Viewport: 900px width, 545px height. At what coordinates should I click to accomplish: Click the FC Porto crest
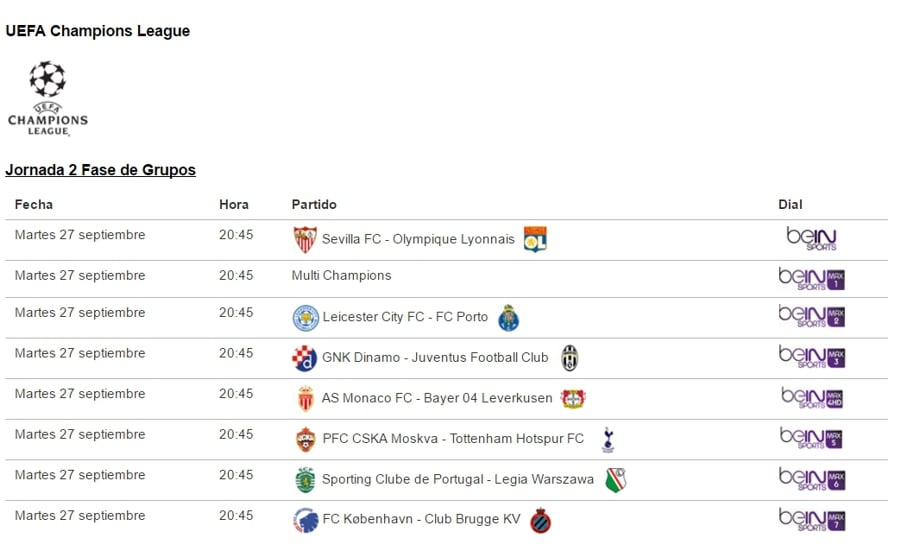click(509, 318)
